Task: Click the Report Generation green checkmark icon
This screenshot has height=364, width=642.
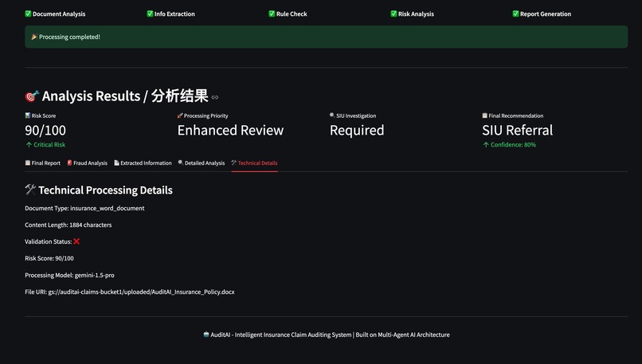Action: 515,14
